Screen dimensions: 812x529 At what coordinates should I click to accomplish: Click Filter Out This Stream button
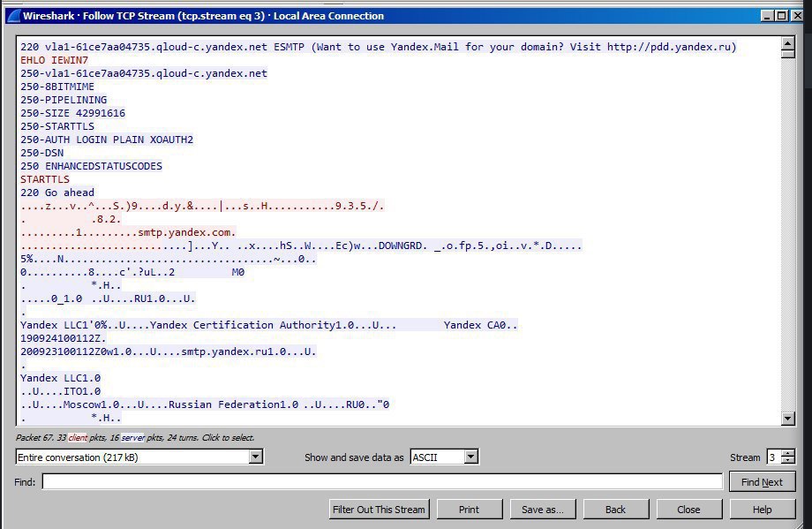point(379,510)
